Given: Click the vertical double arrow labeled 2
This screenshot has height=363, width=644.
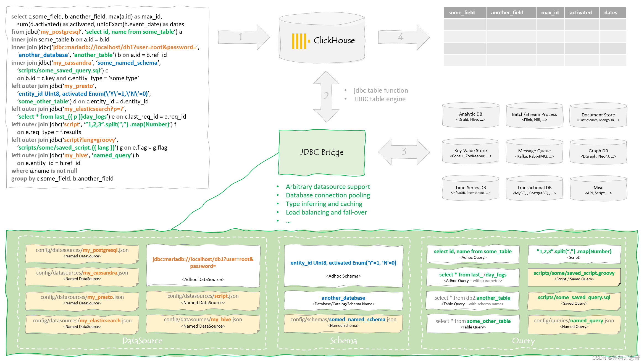Looking at the screenshot, I should point(326,96).
